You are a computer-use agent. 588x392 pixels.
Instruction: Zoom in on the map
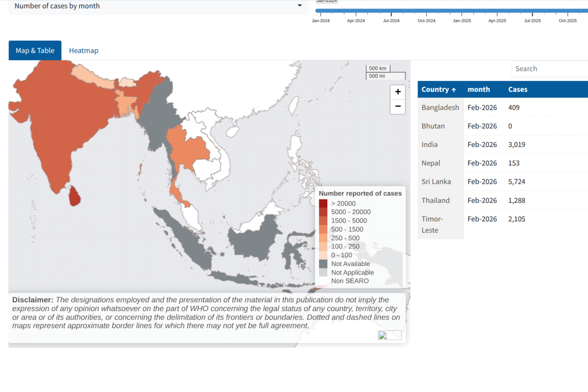(397, 92)
